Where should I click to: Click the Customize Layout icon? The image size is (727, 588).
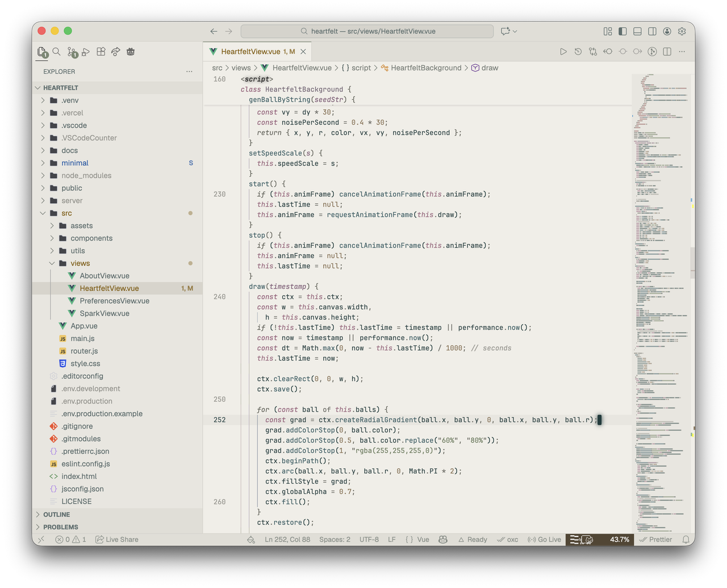point(608,31)
